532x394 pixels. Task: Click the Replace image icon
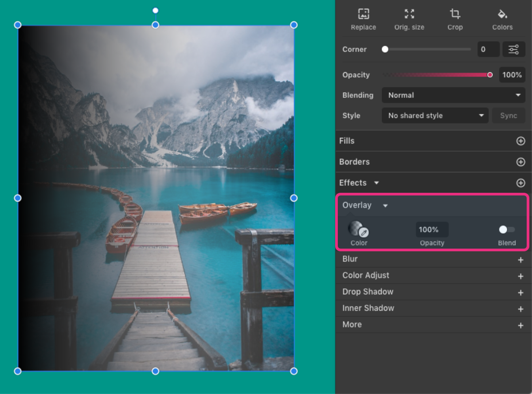[363, 14]
